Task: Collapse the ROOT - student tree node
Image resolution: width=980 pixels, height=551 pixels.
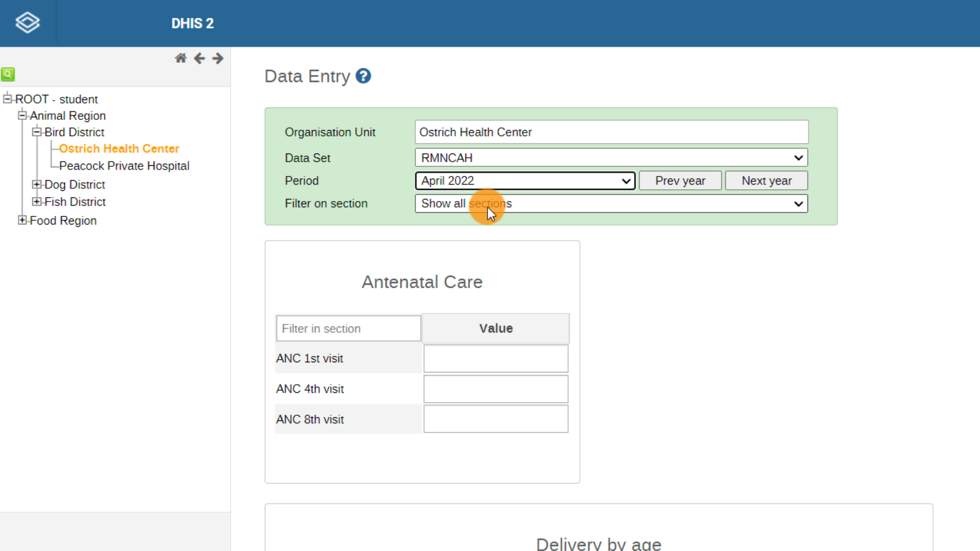Action: pos(8,99)
